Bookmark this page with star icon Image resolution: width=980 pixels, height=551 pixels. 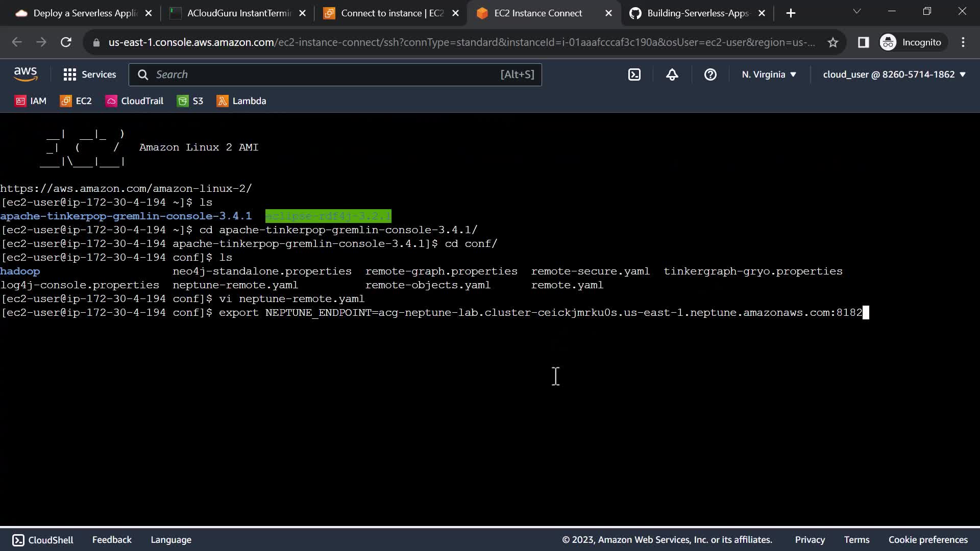[833, 42]
